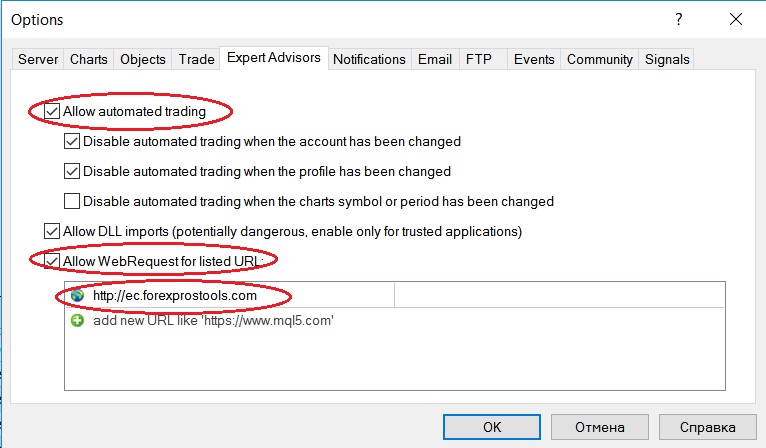
Task: Close the Options dialog window
Action: click(x=735, y=19)
